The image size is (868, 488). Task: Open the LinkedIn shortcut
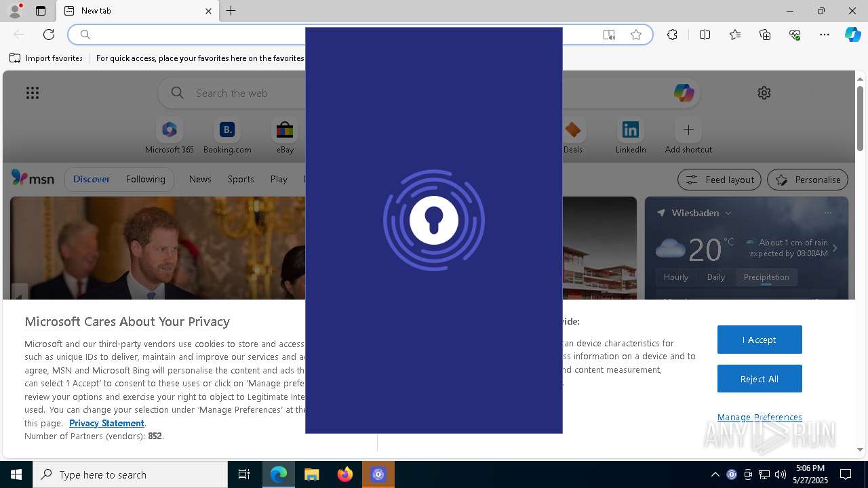click(x=631, y=136)
